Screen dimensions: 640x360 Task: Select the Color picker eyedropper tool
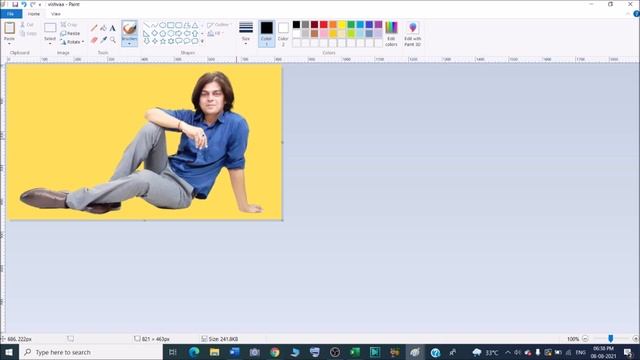pos(103,40)
